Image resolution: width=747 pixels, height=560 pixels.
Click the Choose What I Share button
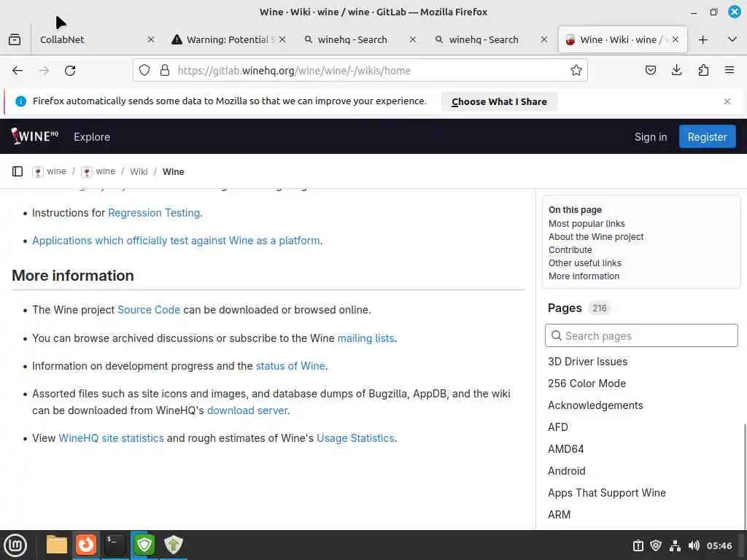coord(499,101)
